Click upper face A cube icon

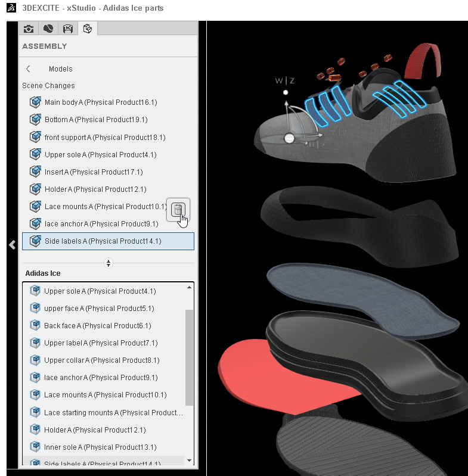pyautogui.click(x=35, y=308)
